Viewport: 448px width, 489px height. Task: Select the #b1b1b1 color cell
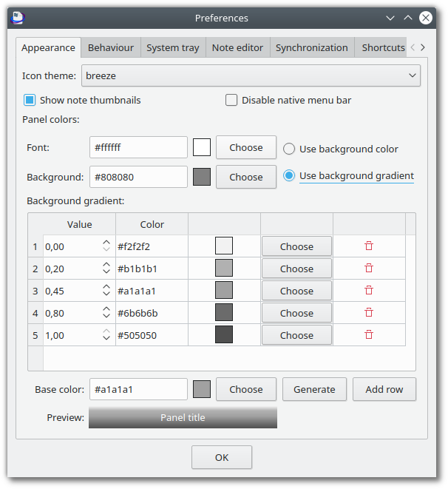click(152, 269)
